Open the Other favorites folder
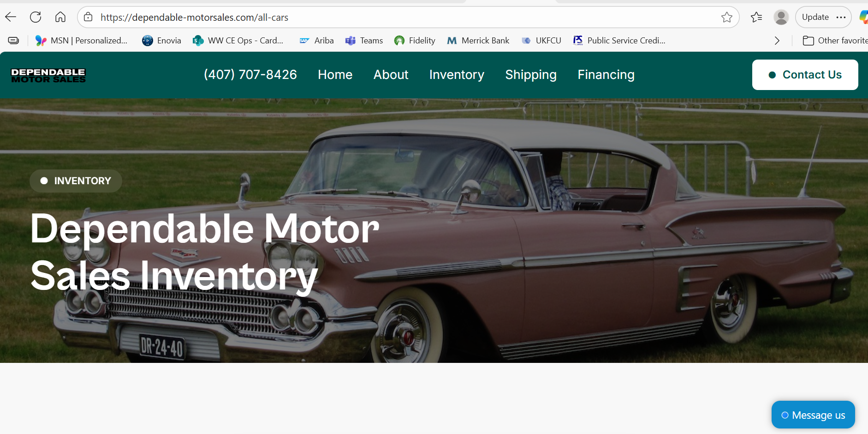Image resolution: width=868 pixels, height=434 pixels. coord(835,41)
